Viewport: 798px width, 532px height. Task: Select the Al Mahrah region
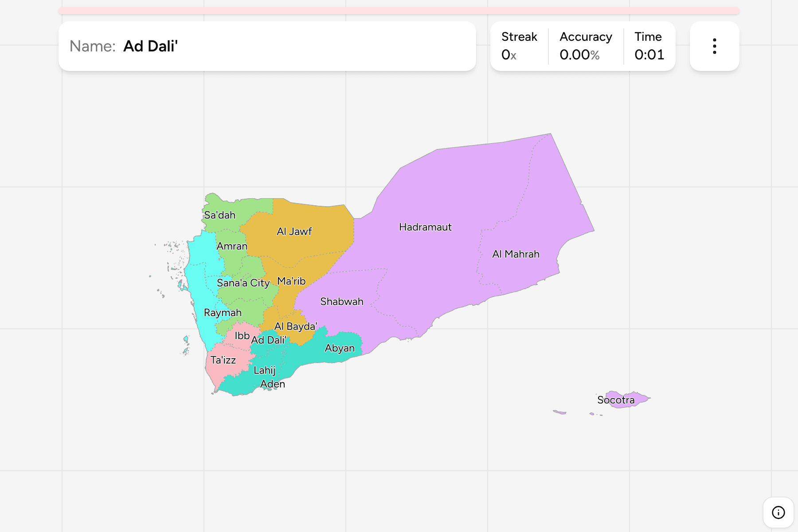[516, 254]
